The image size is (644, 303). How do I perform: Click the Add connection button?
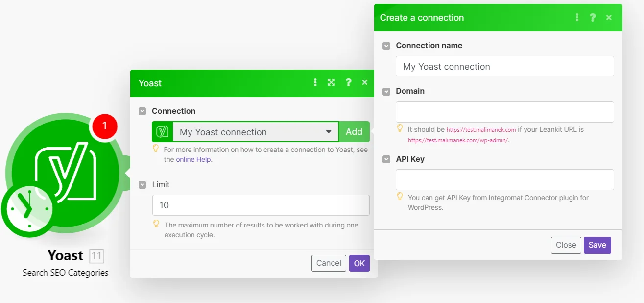[x=354, y=132]
